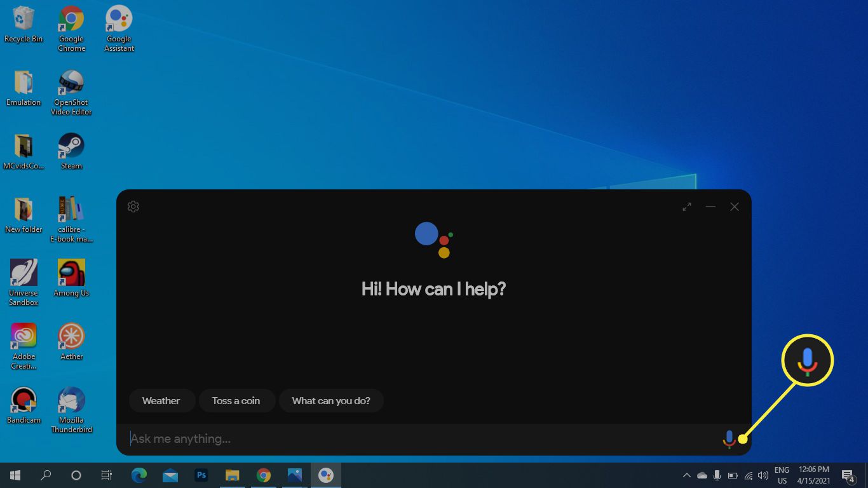868x488 pixels.
Task: Select the Steam desktop icon
Action: point(71,151)
